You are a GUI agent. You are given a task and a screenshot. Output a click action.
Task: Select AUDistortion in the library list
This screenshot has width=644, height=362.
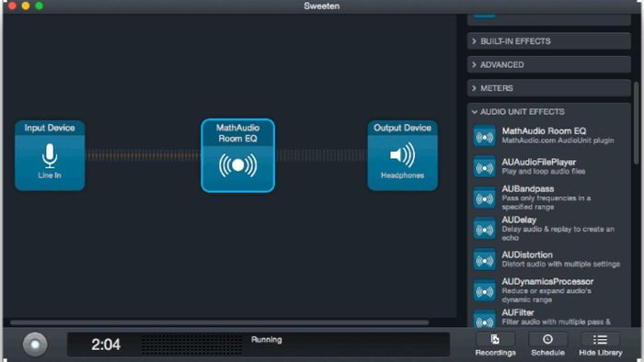(x=550, y=259)
